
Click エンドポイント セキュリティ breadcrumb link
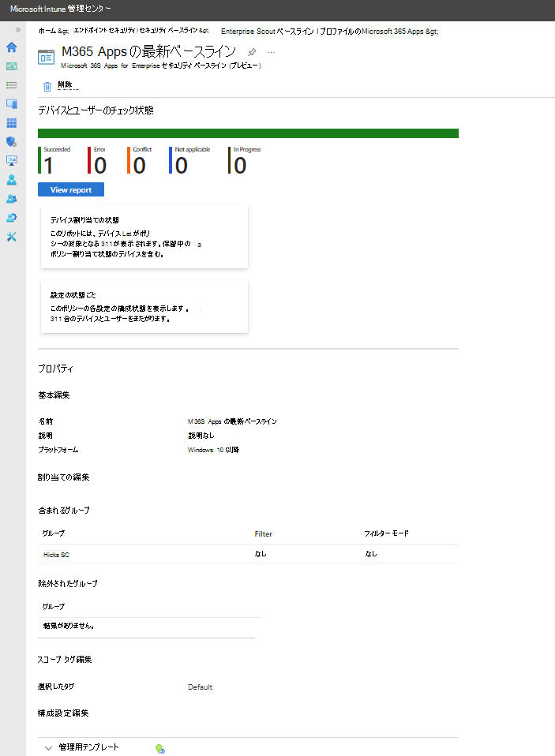tap(105, 30)
